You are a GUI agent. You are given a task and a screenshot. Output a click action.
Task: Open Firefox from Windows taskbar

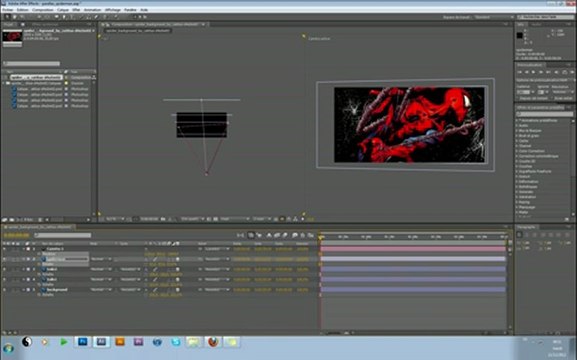point(213,342)
